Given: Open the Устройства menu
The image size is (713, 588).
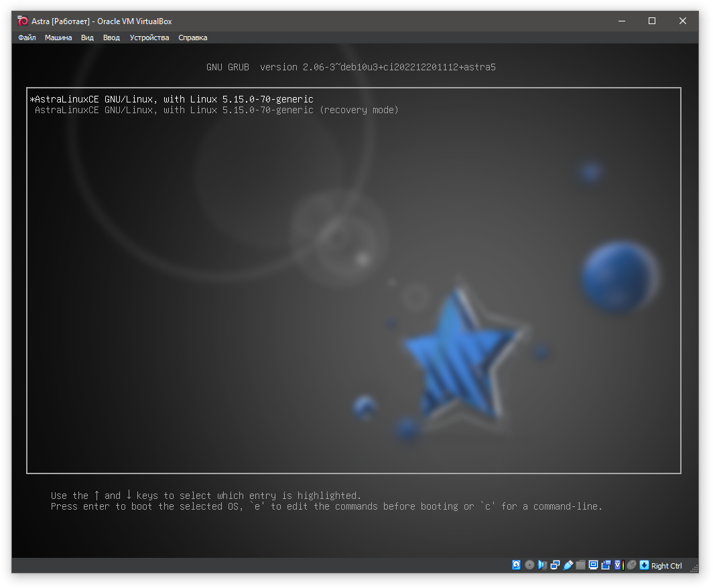Looking at the screenshot, I should coord(149,38).
